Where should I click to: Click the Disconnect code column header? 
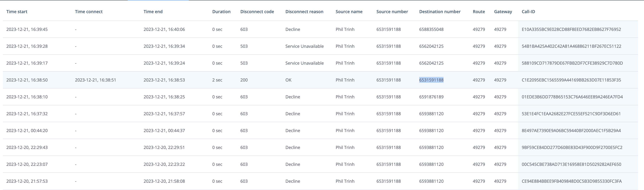[x=257, y=12]
